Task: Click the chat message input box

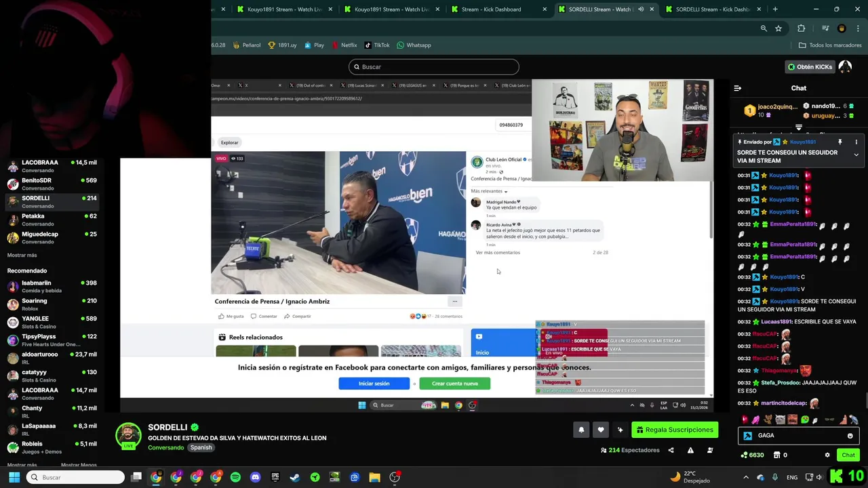Action: 799,436
